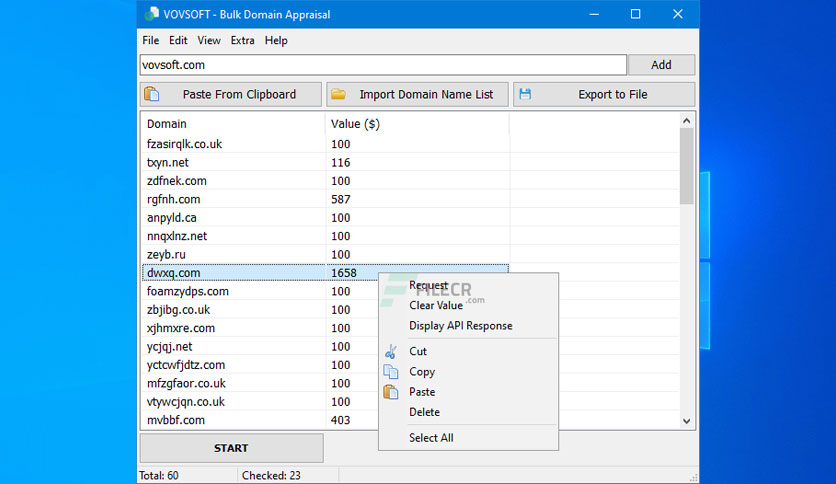The height and width of the screenshot is (484, 836).
Task: Maximize the Bulk Domain Appraisal window
Action: point(636,14)
